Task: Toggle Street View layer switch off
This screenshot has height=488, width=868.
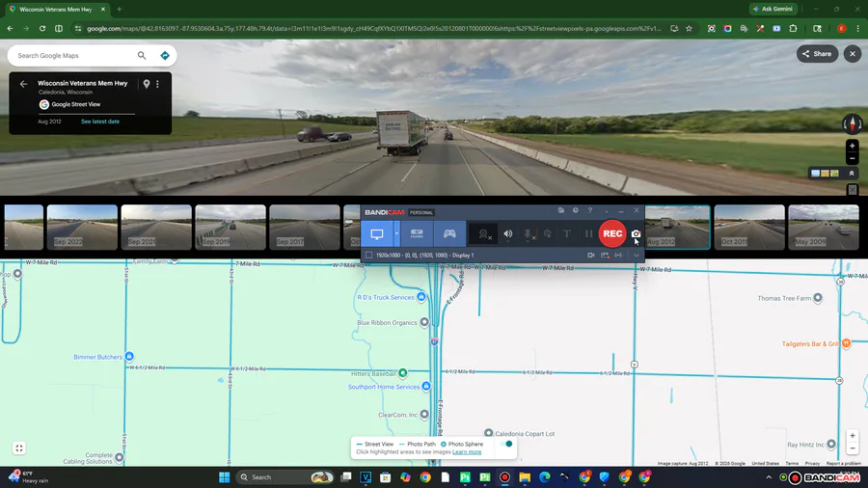Action: click(505, 444)
